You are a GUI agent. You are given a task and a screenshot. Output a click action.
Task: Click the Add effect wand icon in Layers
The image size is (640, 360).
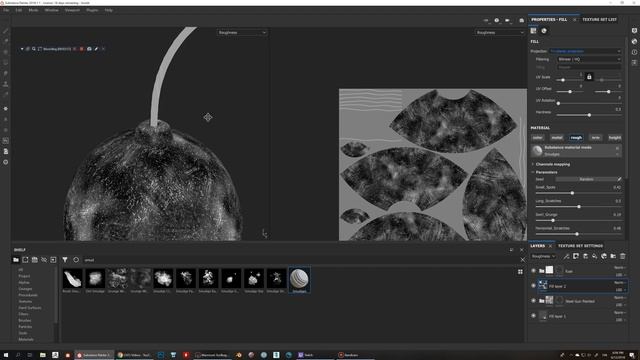pyautogui.click(x=567, y=256)
